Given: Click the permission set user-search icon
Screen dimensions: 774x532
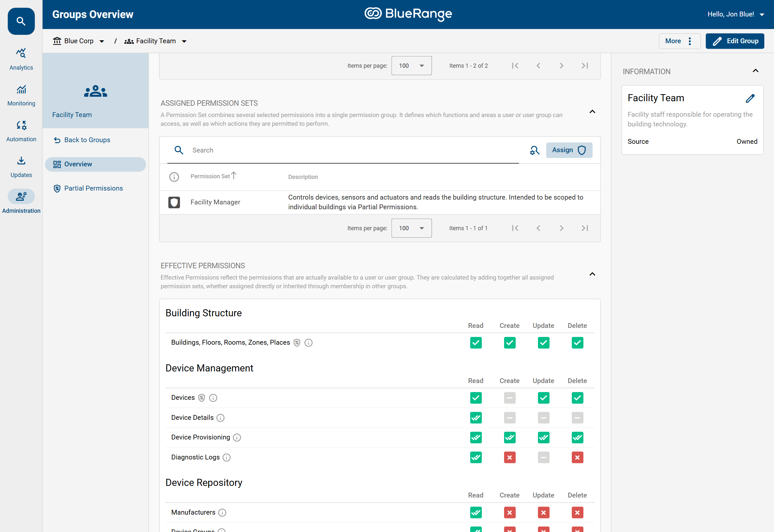Looking at the screenshot, I should click(535, 150).
